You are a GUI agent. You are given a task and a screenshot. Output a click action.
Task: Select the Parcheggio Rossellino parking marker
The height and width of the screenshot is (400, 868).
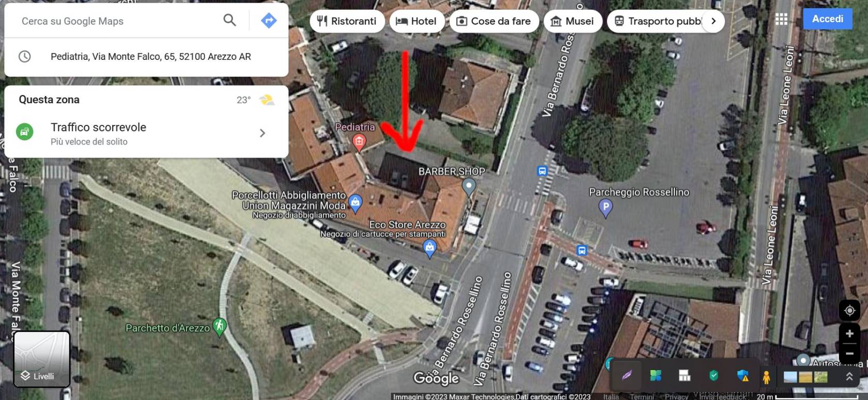pyautogui.click(x=605, y=209)
